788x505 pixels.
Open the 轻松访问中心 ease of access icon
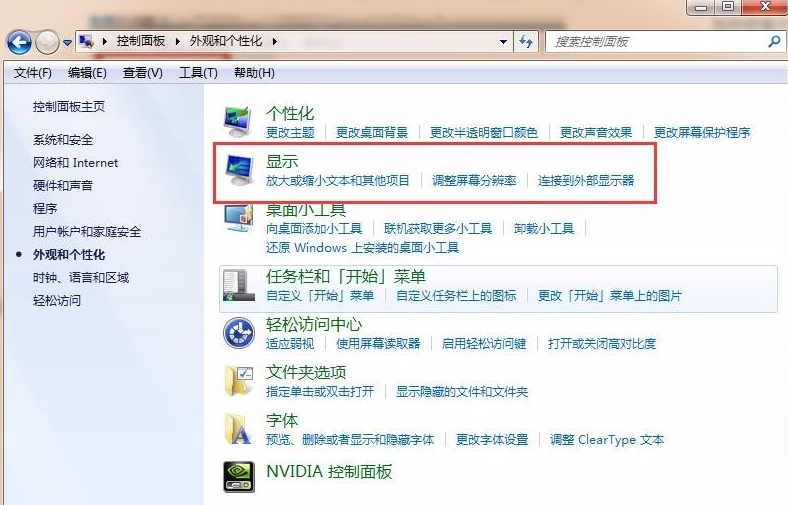(238, 333)
